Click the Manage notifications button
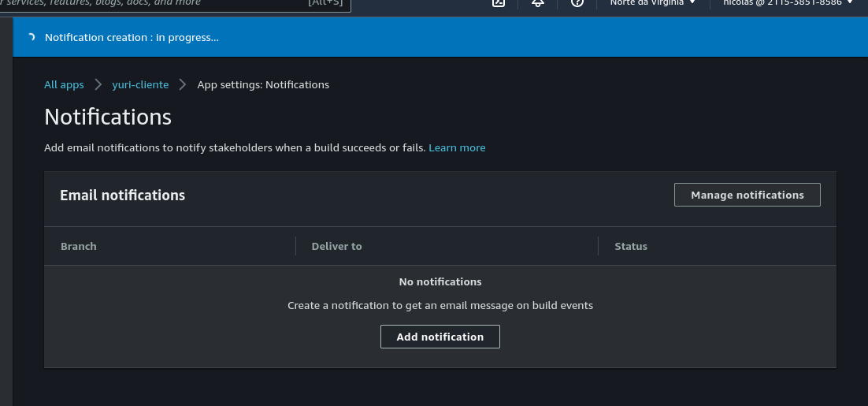The image size is (868, 406). click(747, 195)
